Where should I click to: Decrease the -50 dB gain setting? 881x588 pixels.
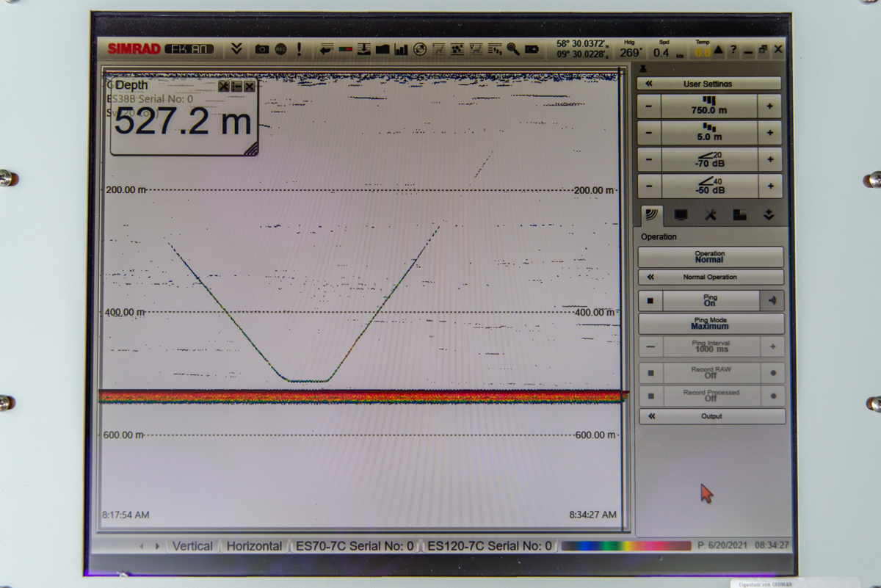(649, 186)
